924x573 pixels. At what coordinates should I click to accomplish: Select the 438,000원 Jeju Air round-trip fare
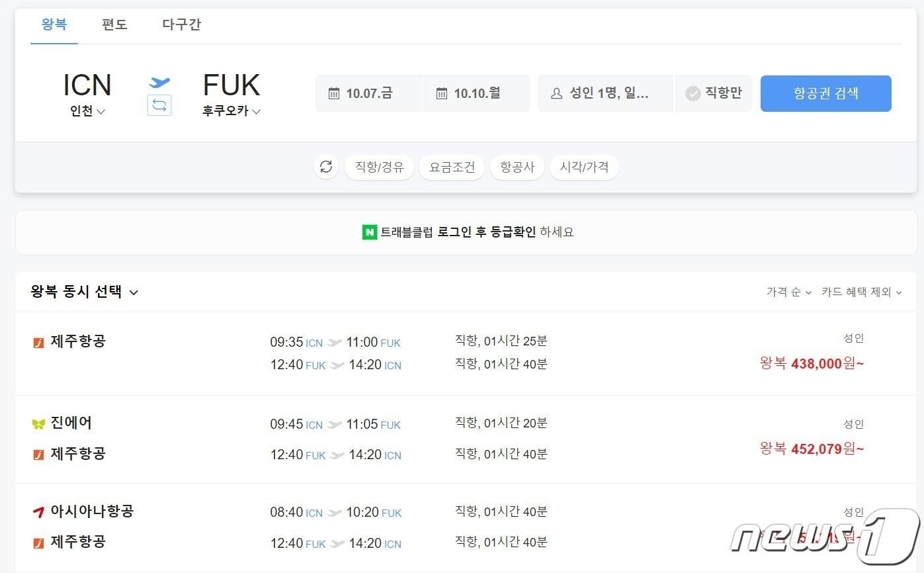pos(812,363)
